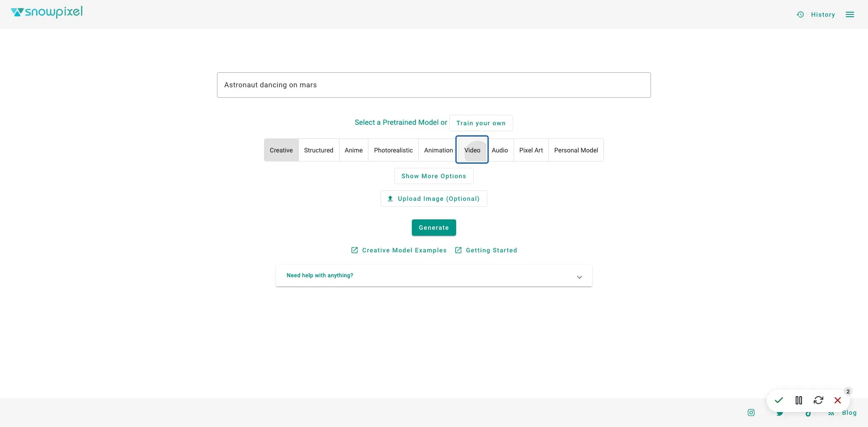Open the Blog link in footer
868x427 pixels.
pyautogui.click(x=849, y=413)
